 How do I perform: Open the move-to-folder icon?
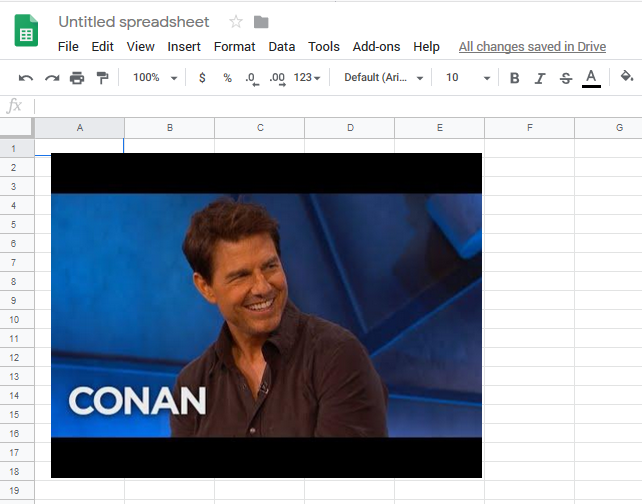click(x=261, y=22)
